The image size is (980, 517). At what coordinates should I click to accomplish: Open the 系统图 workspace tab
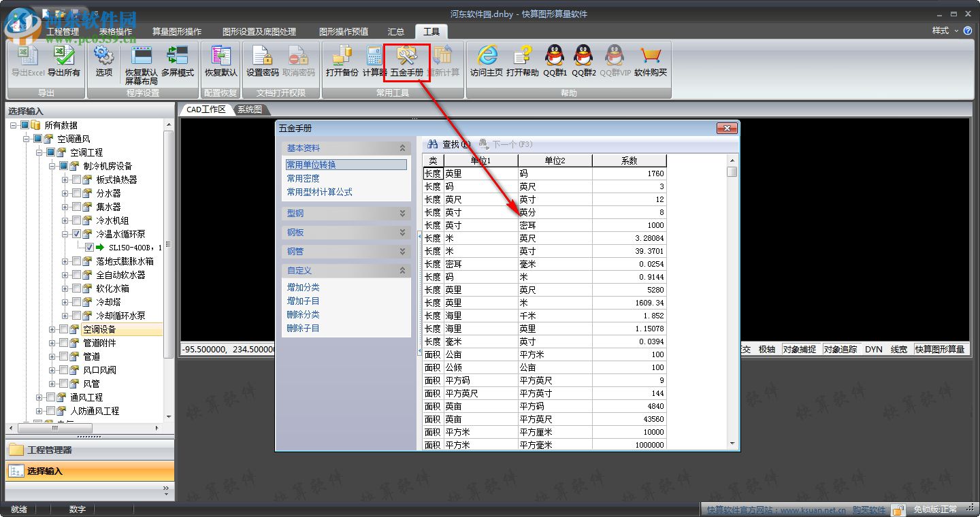pos(249,110)
